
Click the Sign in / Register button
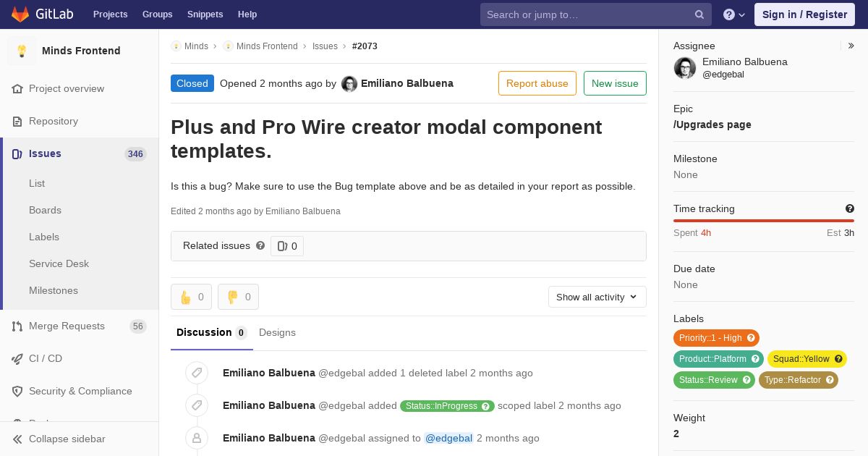click(x=804, y=14)
